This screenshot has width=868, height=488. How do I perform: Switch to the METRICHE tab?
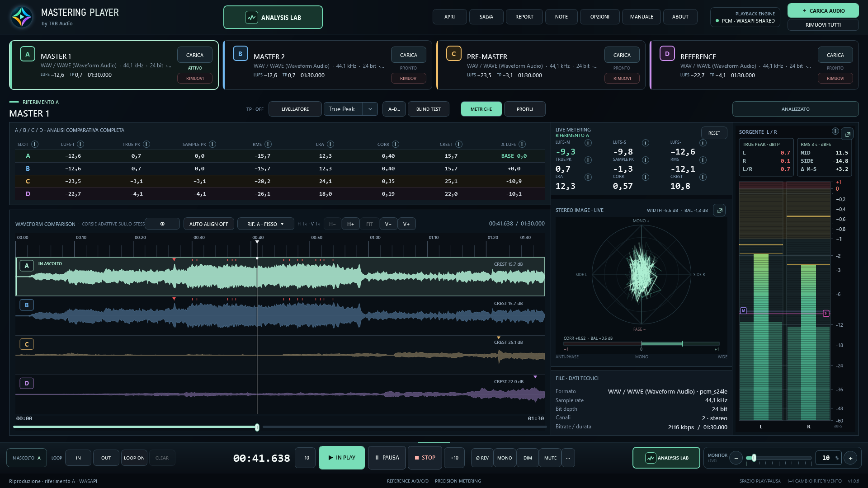coord(481,109)
